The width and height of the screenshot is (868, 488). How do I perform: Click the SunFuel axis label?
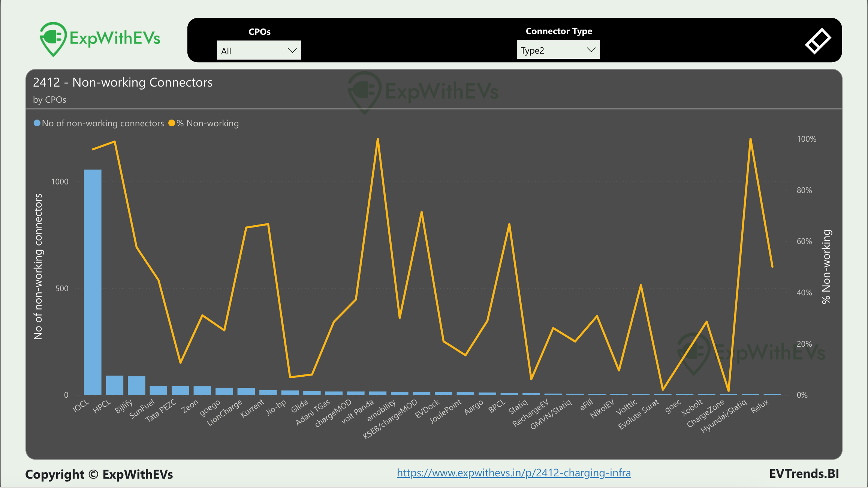pyautogui.click(x=142, y=409)
